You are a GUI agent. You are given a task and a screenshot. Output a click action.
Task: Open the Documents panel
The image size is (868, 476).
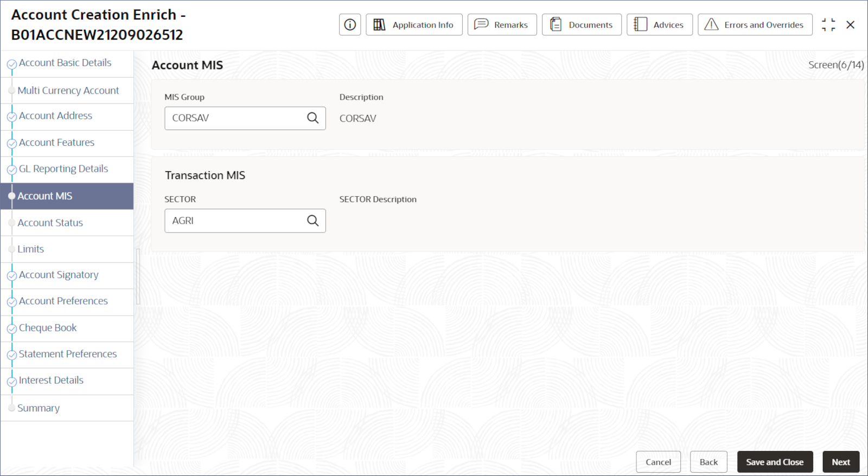(582, 25)
